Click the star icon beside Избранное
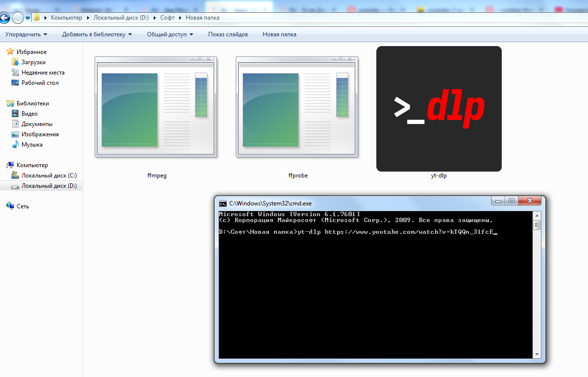This screenshot has width=588, height=377. click(10, 52)
